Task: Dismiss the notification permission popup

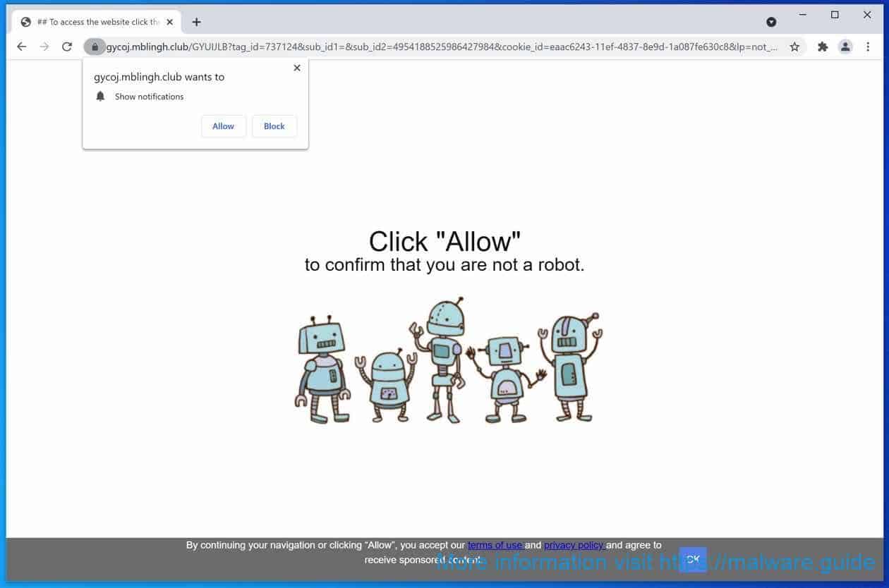Action: tap(297, 68)
